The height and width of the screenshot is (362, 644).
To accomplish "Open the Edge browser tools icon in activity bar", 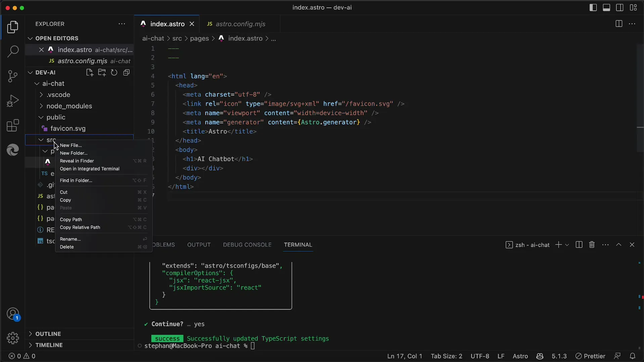I will coord(13,150).
